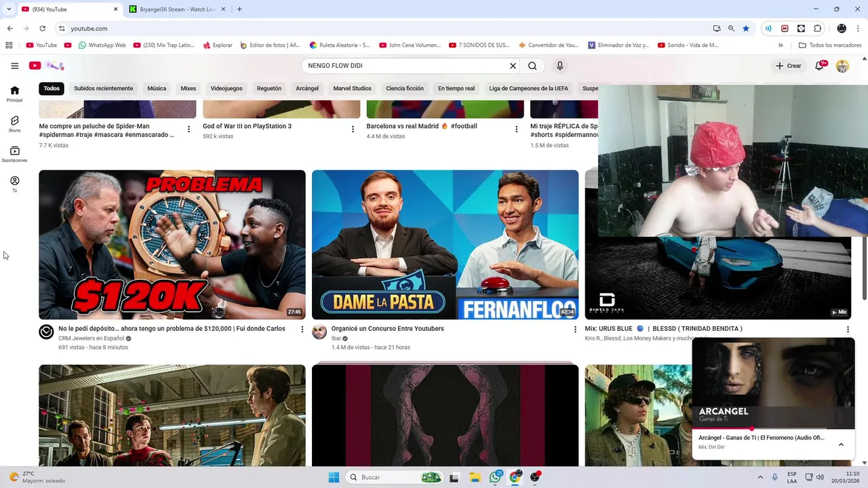
Task: Open options for URUS BLUE mix
Action: 848,329
